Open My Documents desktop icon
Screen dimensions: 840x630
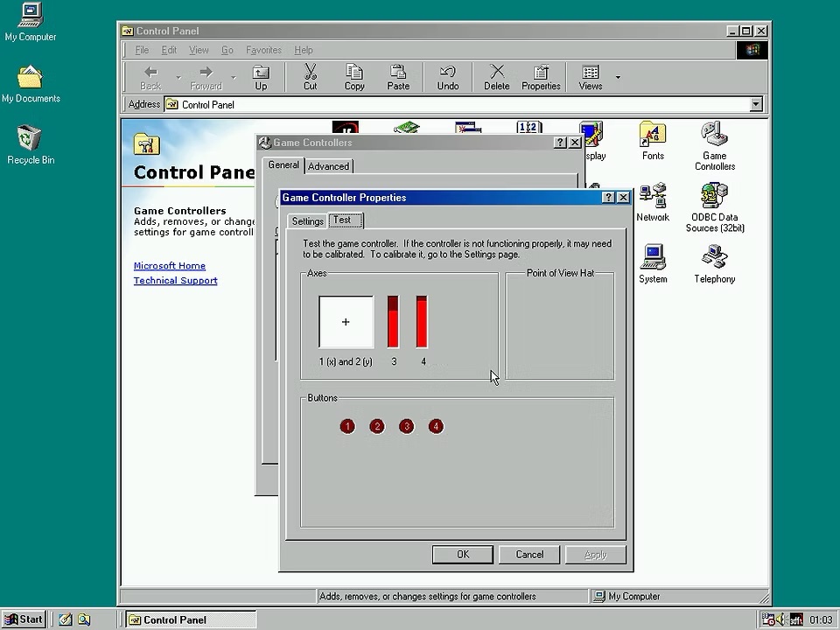[31, 84]
